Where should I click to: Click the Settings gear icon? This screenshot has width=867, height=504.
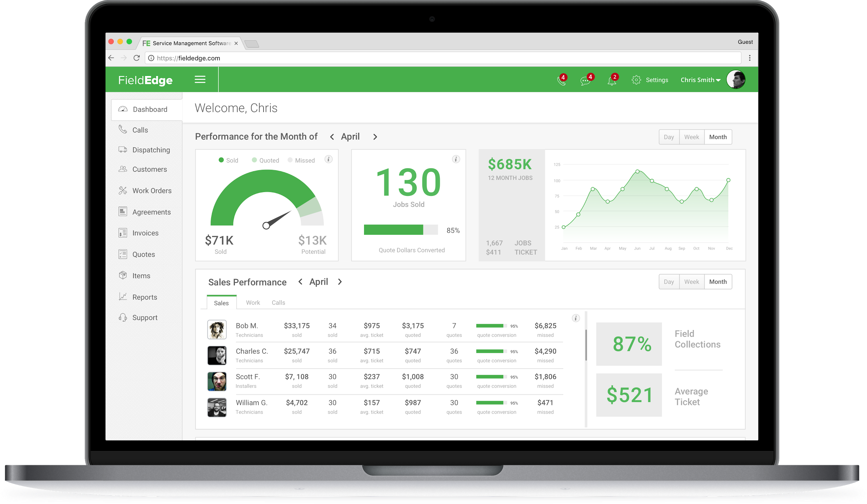coord(636,80)
